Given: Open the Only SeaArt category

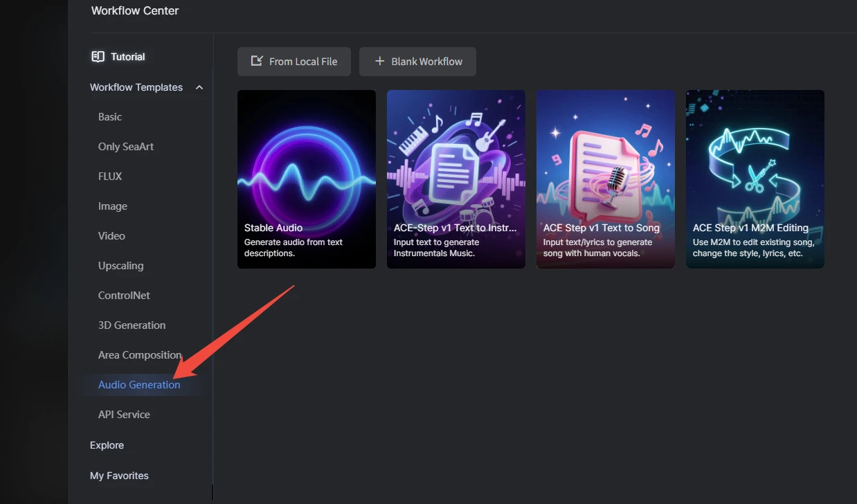Looking at the screenshot, I should (126, 147).
